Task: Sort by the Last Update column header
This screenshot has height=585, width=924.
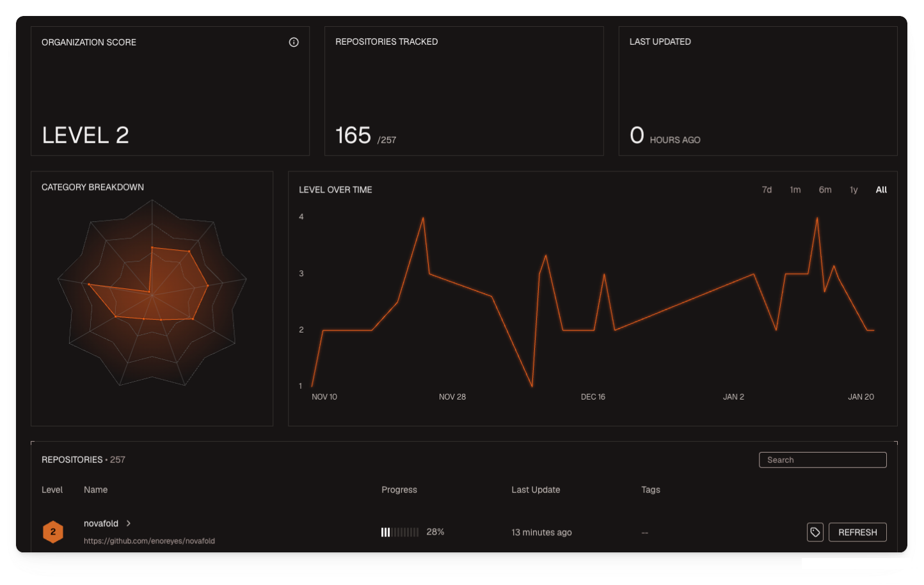Action: 536,490
